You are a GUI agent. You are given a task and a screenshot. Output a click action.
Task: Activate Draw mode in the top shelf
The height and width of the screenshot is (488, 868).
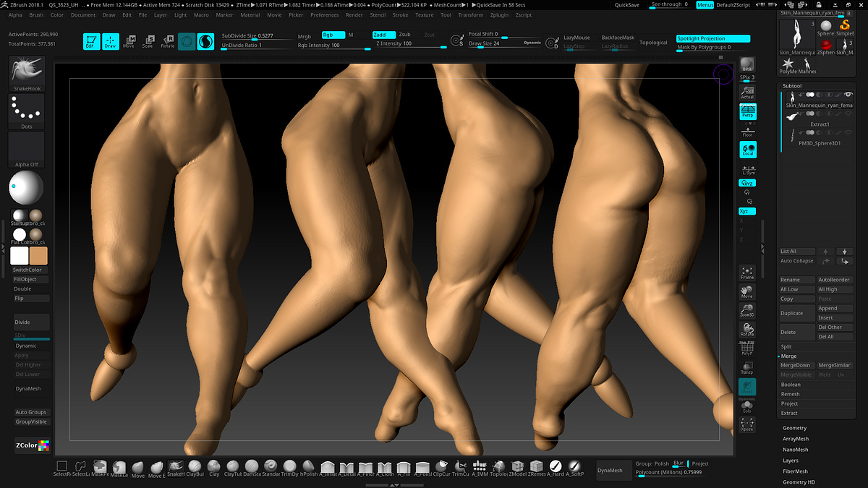coord(111,42)
